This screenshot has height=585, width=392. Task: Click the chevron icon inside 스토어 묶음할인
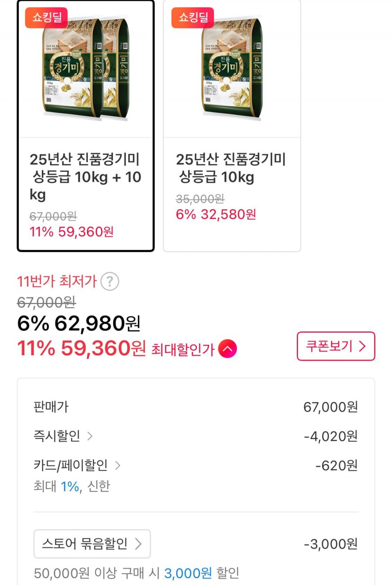point(138,544)
